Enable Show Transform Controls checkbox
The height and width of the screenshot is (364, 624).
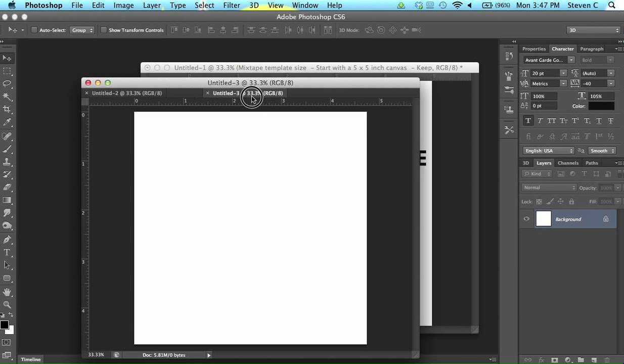coord(104,30)
